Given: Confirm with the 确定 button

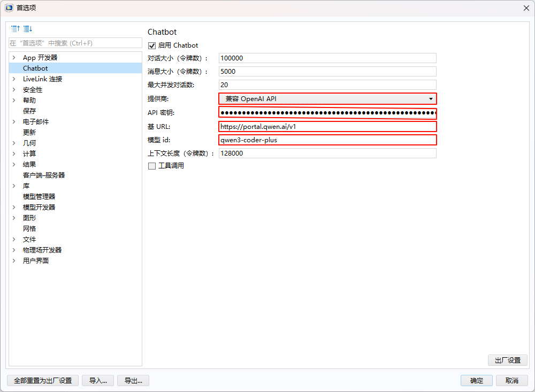Looking at the screenshot, I should (x=476, y=380).
